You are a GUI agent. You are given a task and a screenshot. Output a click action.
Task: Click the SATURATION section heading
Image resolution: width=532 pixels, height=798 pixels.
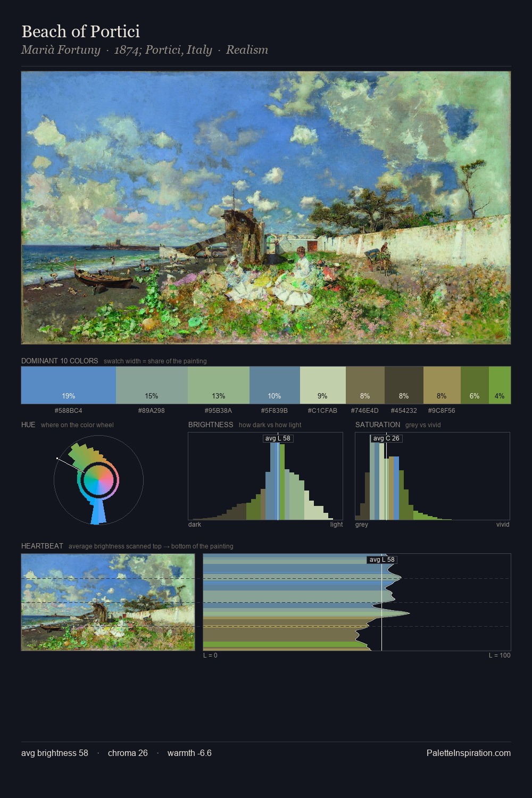[378, 425]
